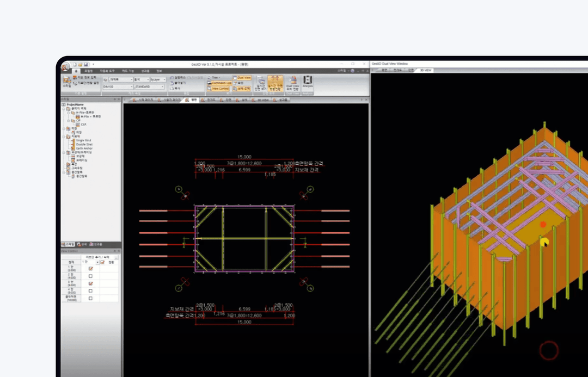Click the Dual View position switch icon
Viewport: 588px width, 377px height.
coord(292,83)
